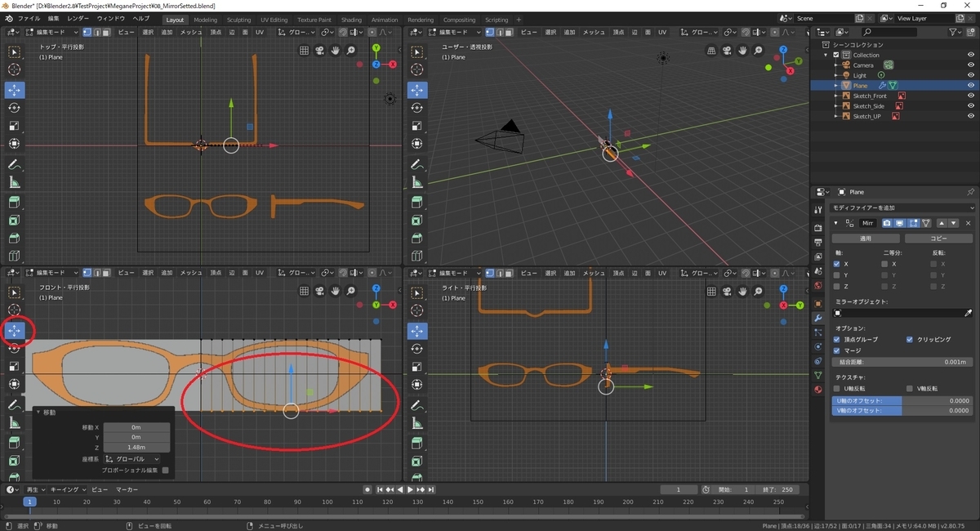
Task: Open the Modifiers wrench properties tab
Action: pos(817,317)
